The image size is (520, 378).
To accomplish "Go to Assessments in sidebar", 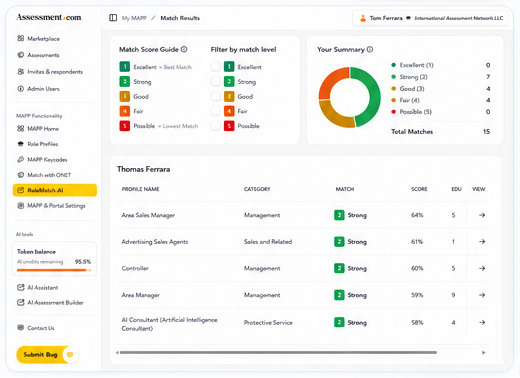I will point(38,55).
